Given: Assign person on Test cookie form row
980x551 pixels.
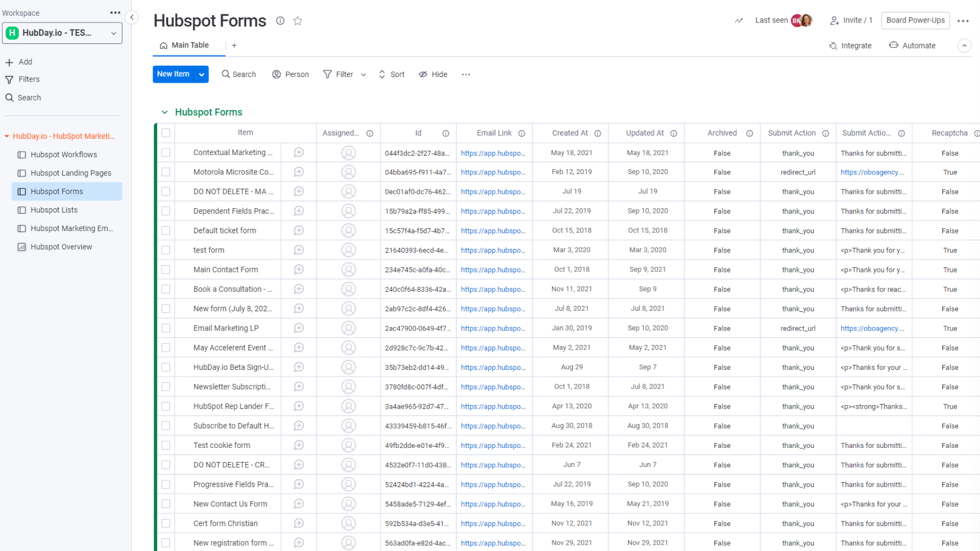Looking at the screenshot, I should coord(349,445).
